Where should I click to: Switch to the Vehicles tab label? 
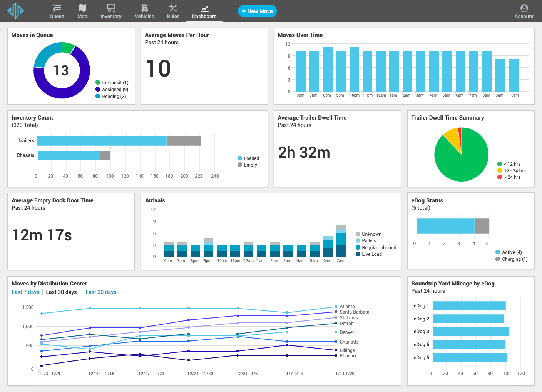point(144,17)
